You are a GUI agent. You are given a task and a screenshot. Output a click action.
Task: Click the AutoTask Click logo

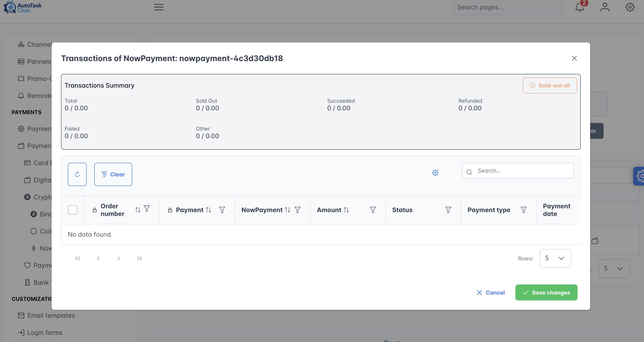tap(23, 7)
